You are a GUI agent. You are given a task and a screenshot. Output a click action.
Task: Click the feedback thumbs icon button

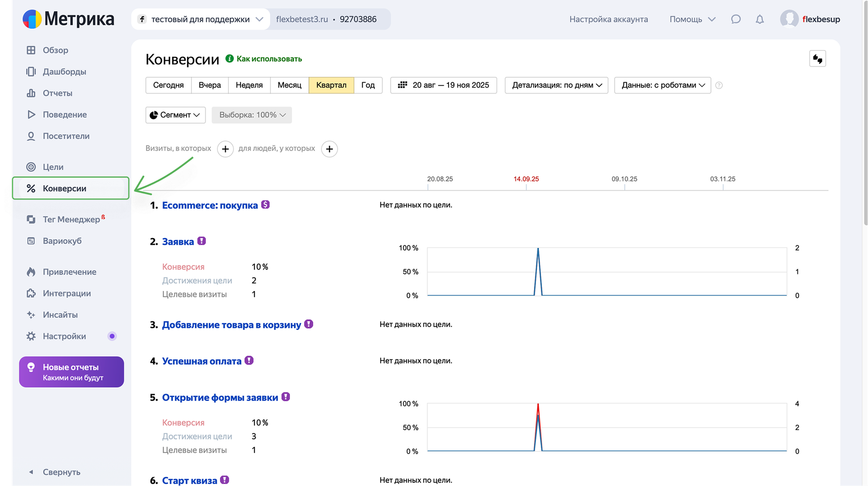tap(817, 59)
